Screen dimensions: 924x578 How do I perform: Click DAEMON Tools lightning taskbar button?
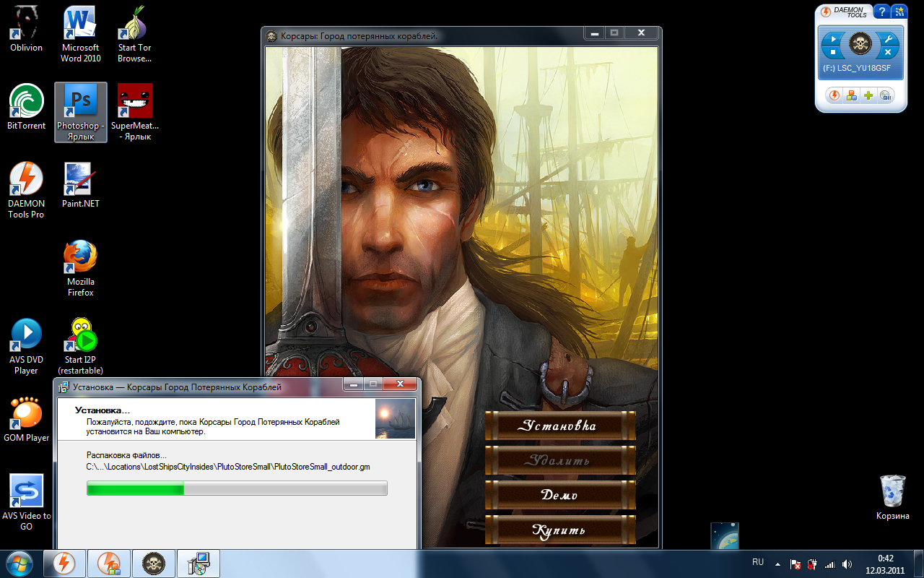tap(65, 564)
